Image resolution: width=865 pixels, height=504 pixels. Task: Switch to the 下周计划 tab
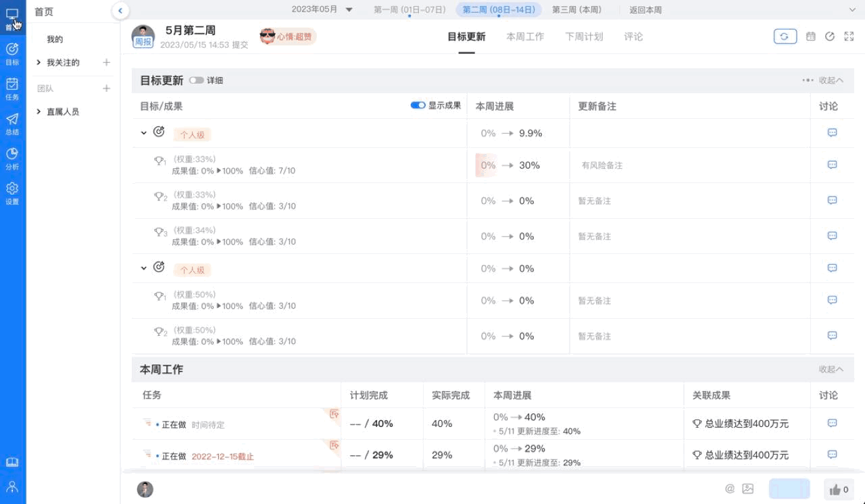point(584,36)
